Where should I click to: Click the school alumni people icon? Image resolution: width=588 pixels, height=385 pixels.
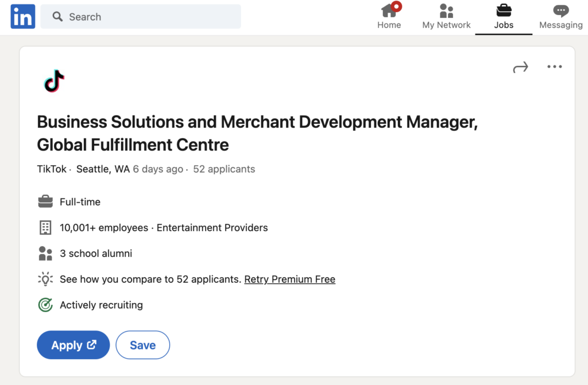[x=45, y=254]
